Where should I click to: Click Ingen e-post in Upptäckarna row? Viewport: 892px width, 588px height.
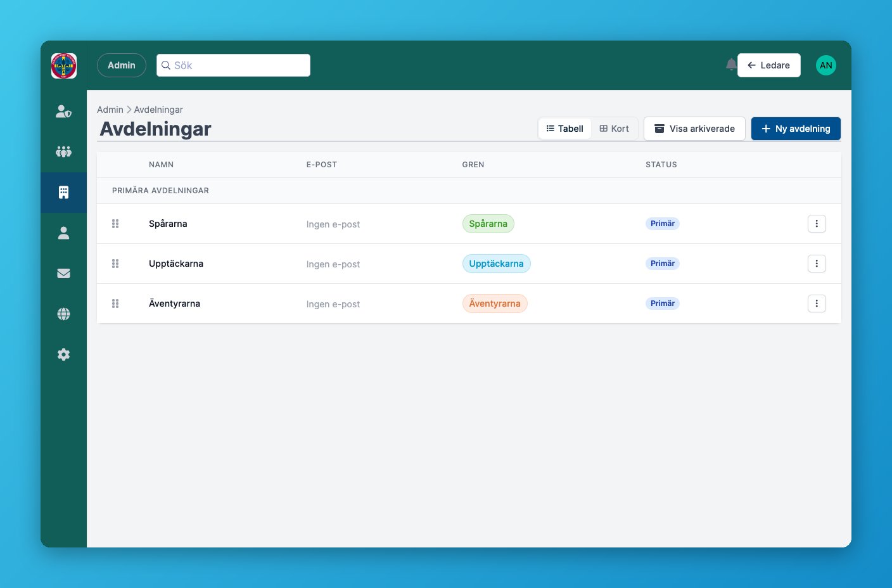point(333,264)
